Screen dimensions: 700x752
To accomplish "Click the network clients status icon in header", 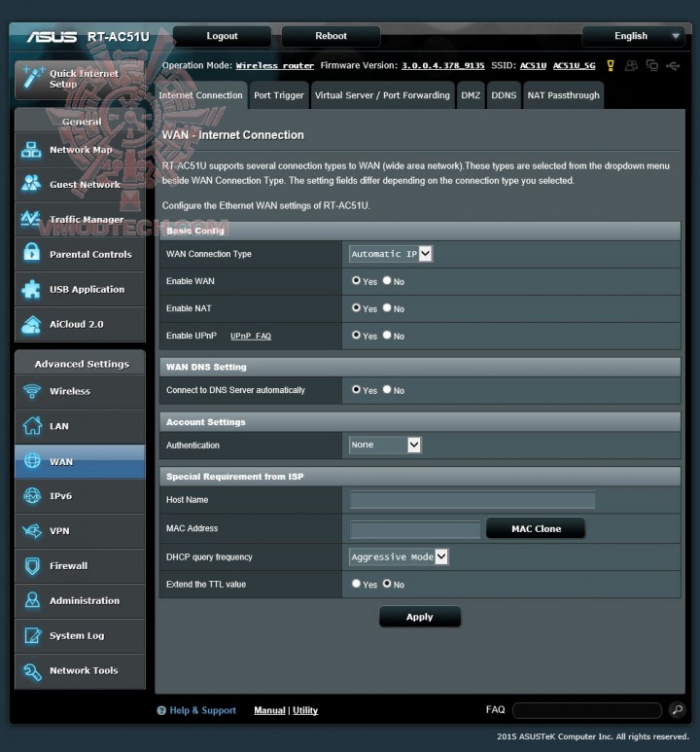I will pyautogui.click(x=652, y=65).
